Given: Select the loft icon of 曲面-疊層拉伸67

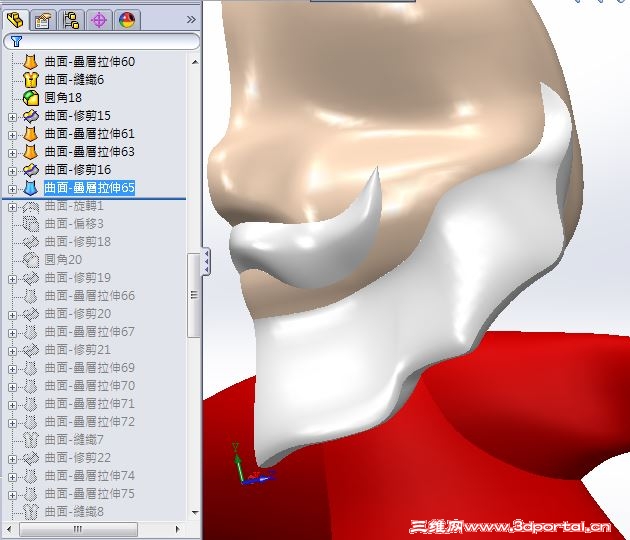Looking at the screenshot, I should tap(31, 332).
